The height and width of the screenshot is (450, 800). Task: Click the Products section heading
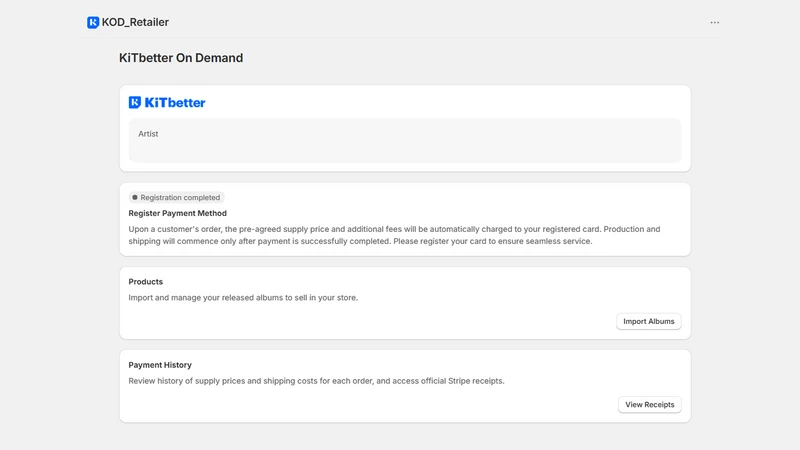point(145,282)
